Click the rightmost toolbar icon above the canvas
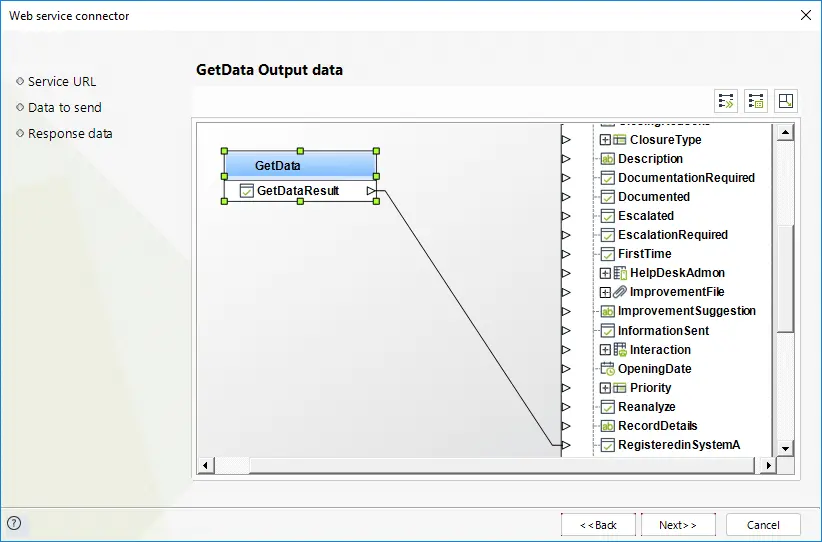This screenshot has width=822, height=542. tap(786, 101)
